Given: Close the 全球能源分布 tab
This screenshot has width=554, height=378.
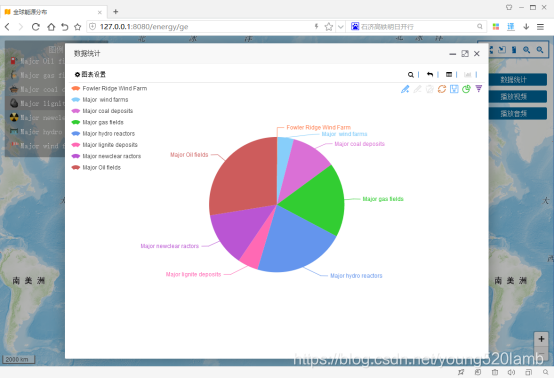Looking at the screenshot, I should pyautogui.click(x=100, y=12).
